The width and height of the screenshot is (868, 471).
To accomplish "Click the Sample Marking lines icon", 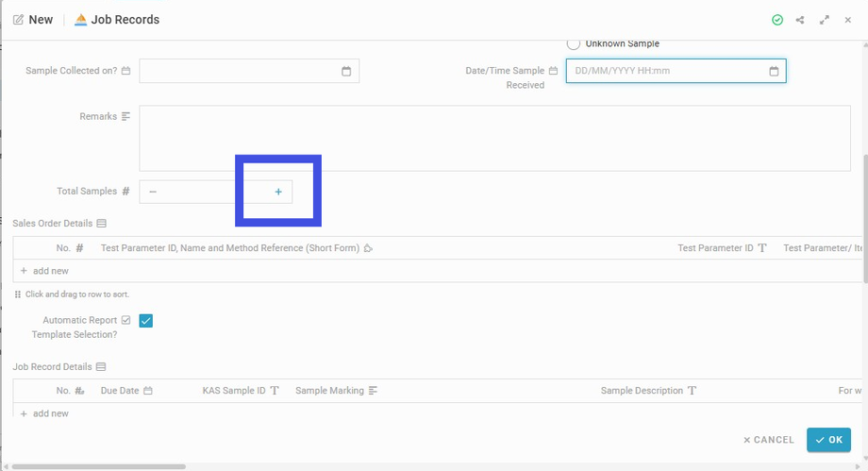I will 373,391.
